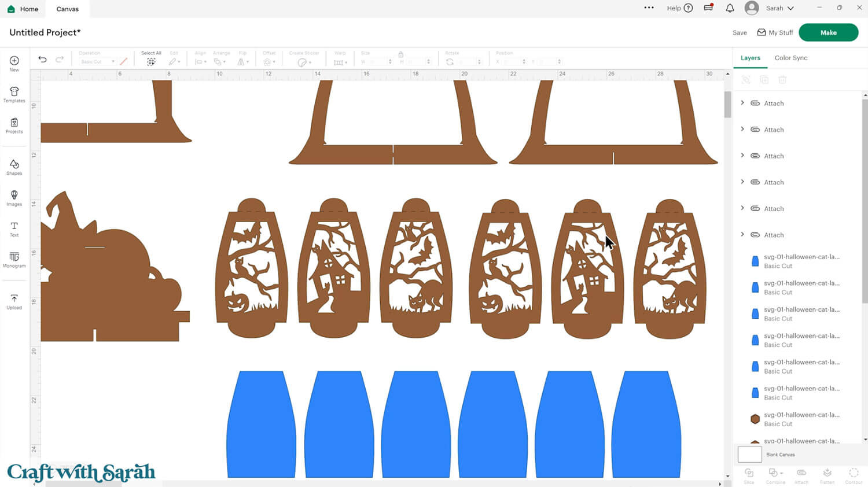
Task: Open the Warp dropdown
Action: (340, 62)
